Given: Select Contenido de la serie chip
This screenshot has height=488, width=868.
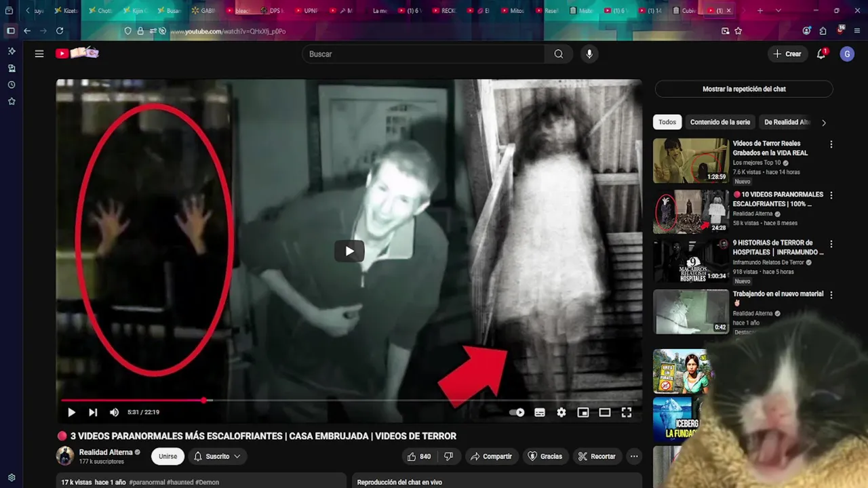Looking at the screenshot, I should coord(719,122).
